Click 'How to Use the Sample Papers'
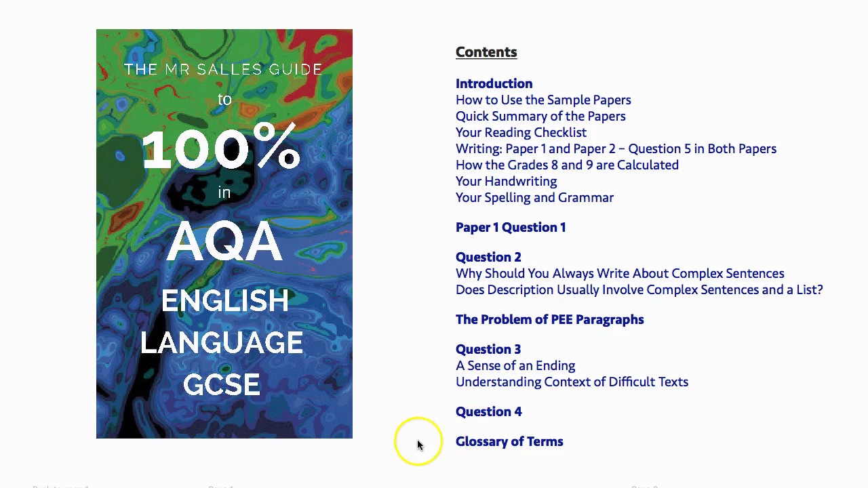Image resolution: width=868 pixels, height=488 pixels. point(543,100)
